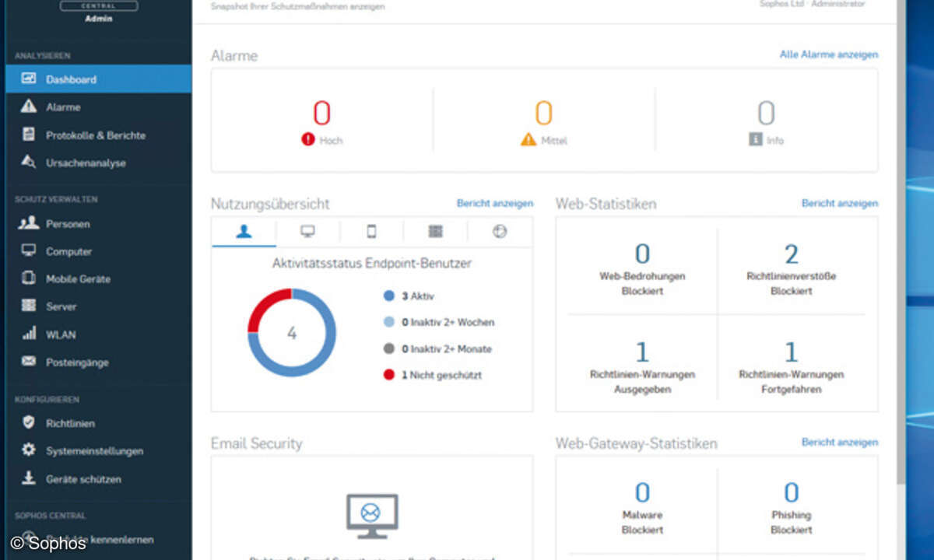934x560 pixels.
Task: Click the Ursachenanalyse icon in sidebar
Action: (x=29, y=163)
